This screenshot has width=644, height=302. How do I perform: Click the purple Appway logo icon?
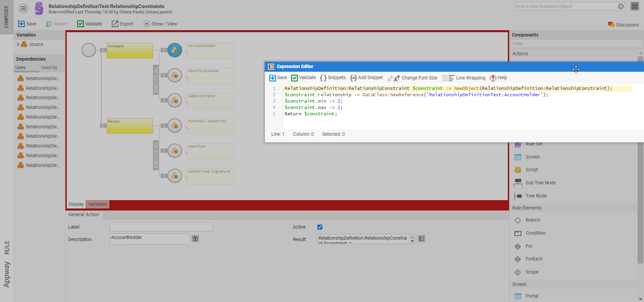[x=39, y=8]
